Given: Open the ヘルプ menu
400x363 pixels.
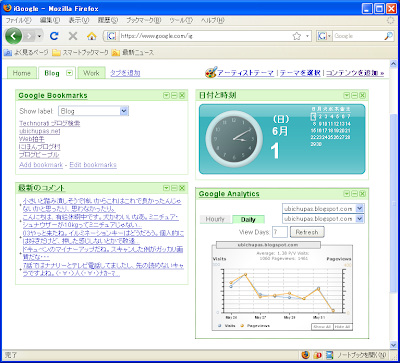Looking at the screenshot, I should tap(213, 20).
